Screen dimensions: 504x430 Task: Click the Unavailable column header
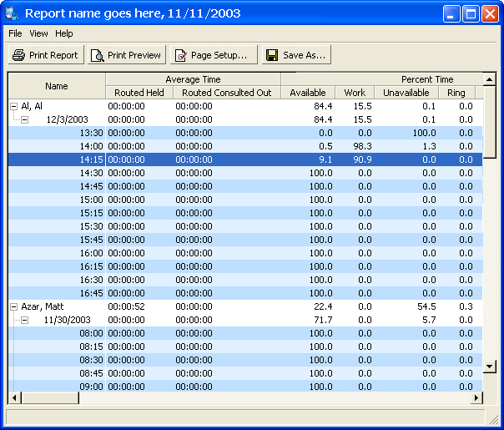pos(406,93)
